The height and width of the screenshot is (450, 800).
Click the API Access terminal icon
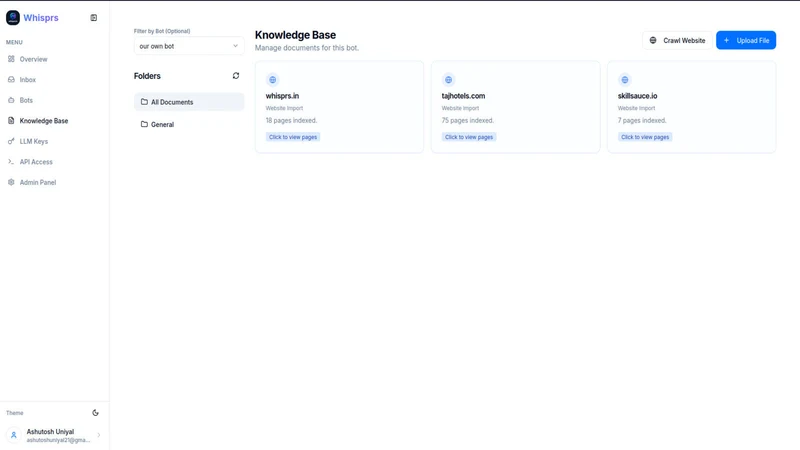tap(11, 162)
